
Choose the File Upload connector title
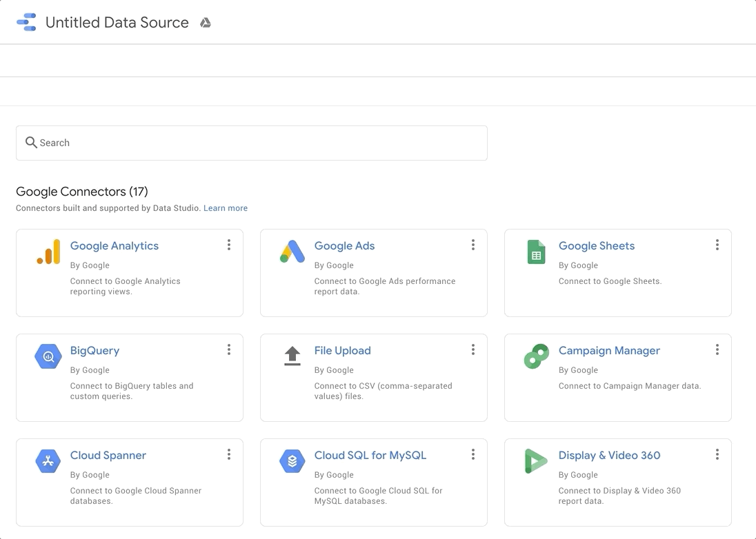tap(342, 351)
